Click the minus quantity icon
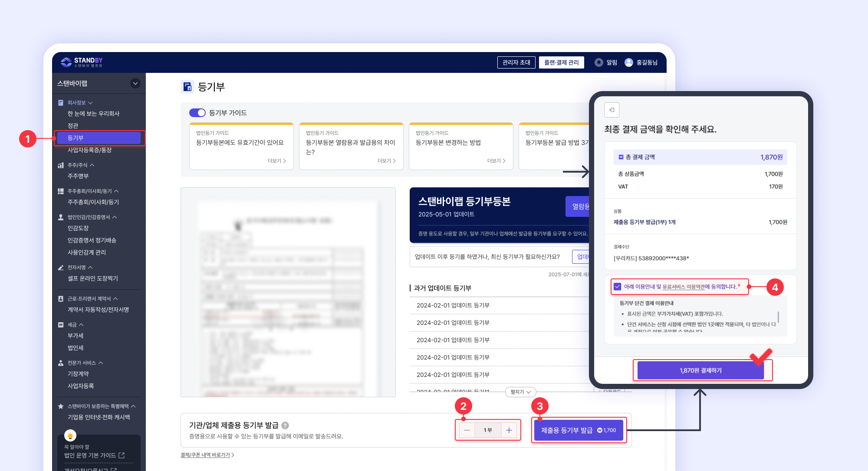The height and width of the screenshot is (471, 868). coord(467,430)
